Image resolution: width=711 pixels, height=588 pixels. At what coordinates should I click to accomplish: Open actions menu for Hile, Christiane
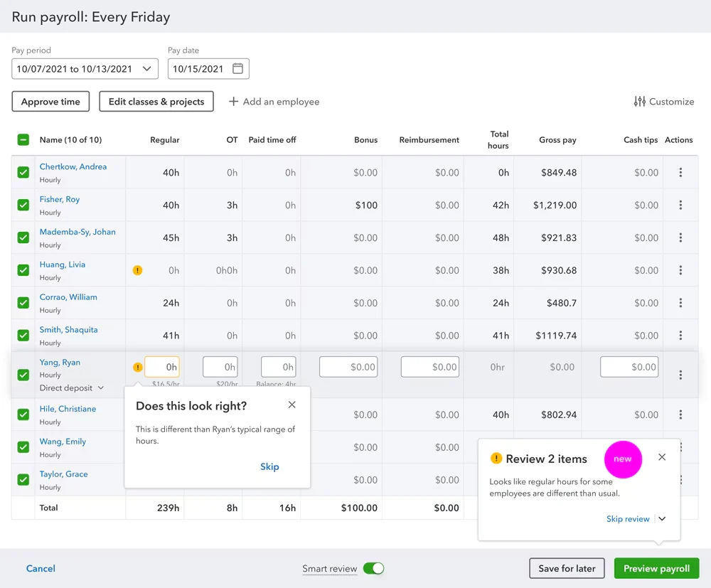click(x=680, y=415)
